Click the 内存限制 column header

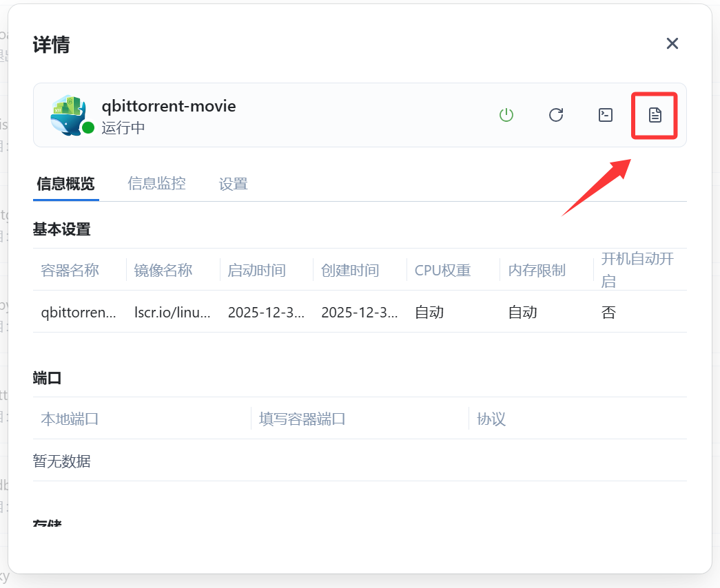[x=537, y=270]
